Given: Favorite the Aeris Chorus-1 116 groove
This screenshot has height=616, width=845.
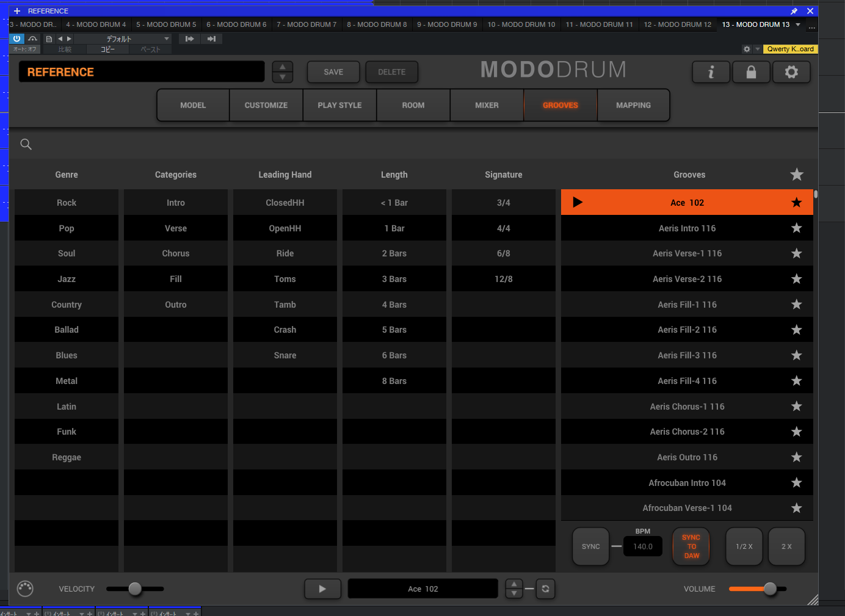Looking at the screenshot, I should tap(797, 406).
